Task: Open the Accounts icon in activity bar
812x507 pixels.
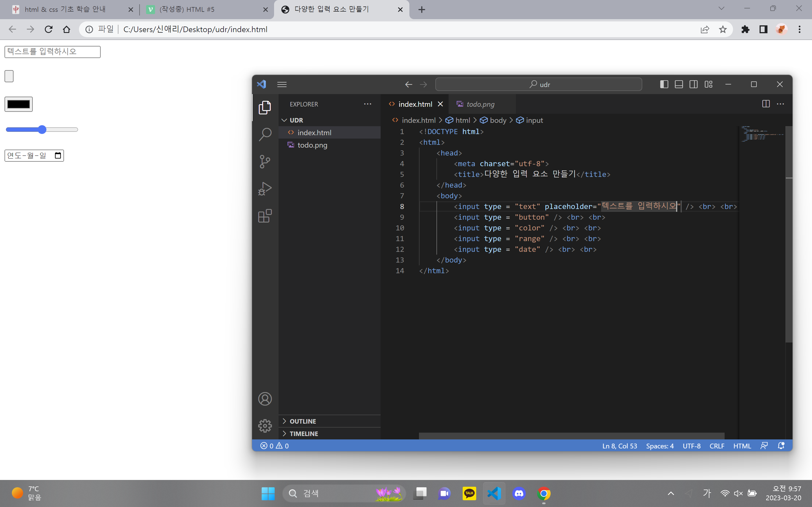Action: click(x=265, y=399)
